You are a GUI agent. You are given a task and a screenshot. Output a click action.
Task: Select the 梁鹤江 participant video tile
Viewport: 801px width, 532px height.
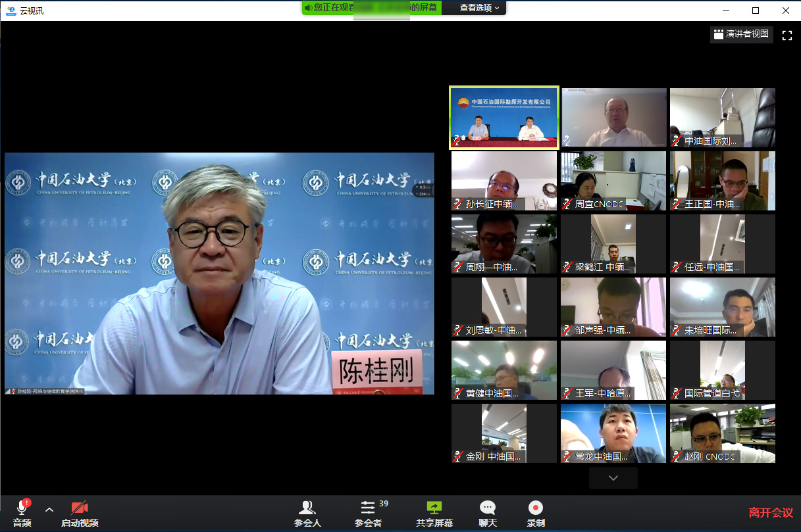(x=613, y=244)
